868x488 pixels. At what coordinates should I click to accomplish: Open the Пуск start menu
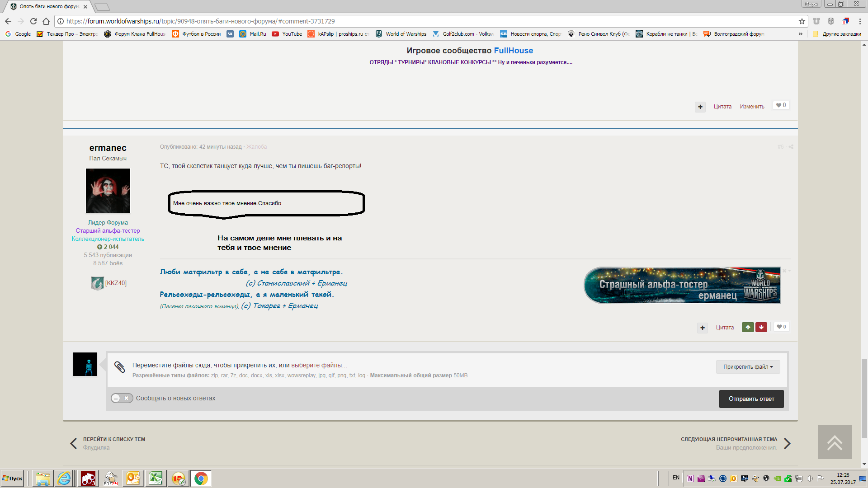pos(13,479)
